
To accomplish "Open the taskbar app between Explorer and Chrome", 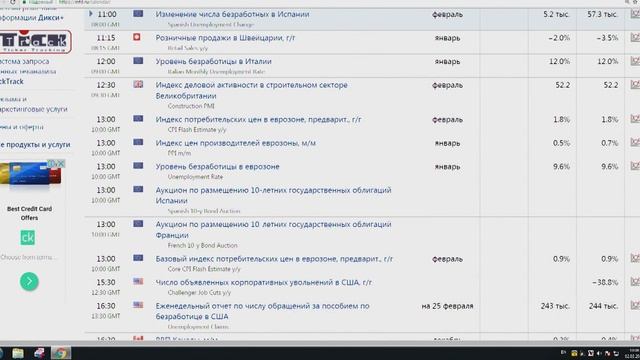I will [x=39, y=353].
